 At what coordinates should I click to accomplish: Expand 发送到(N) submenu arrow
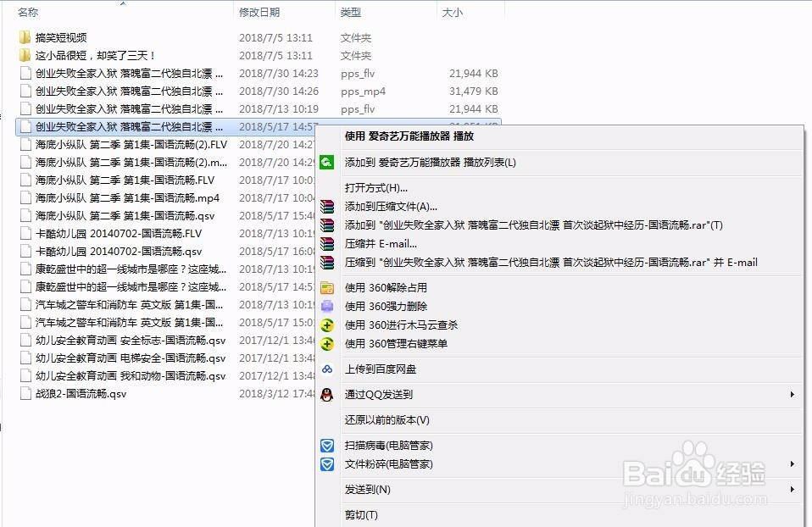tap(793, 489)
